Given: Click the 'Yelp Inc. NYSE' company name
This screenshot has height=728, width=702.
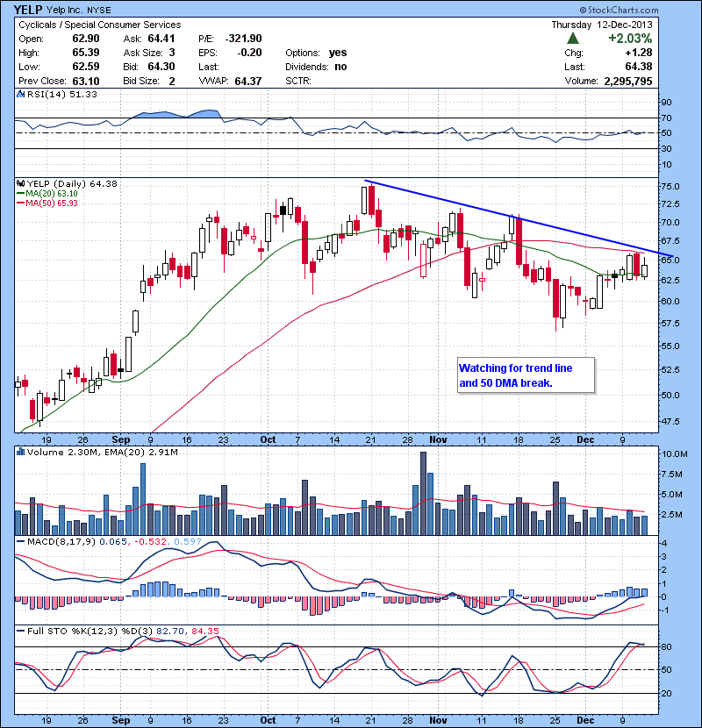Looking at the screenshot, I should point(78,10).
